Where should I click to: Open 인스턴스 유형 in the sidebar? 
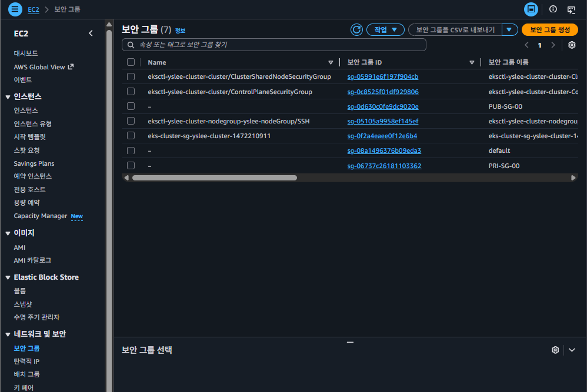click(32, 124)
